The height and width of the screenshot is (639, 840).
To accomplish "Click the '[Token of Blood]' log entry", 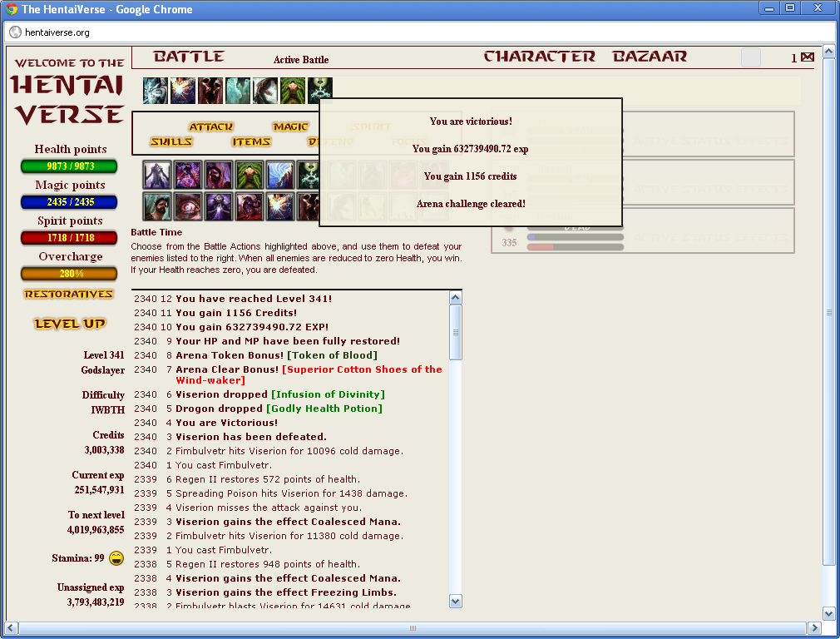I will [332, 355].
